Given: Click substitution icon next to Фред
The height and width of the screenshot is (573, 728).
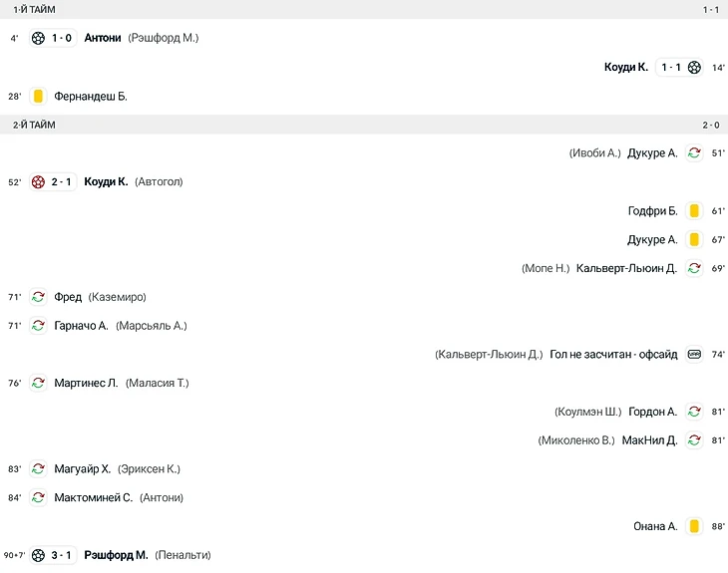Looking at the screenshot, I should (38, 297).
